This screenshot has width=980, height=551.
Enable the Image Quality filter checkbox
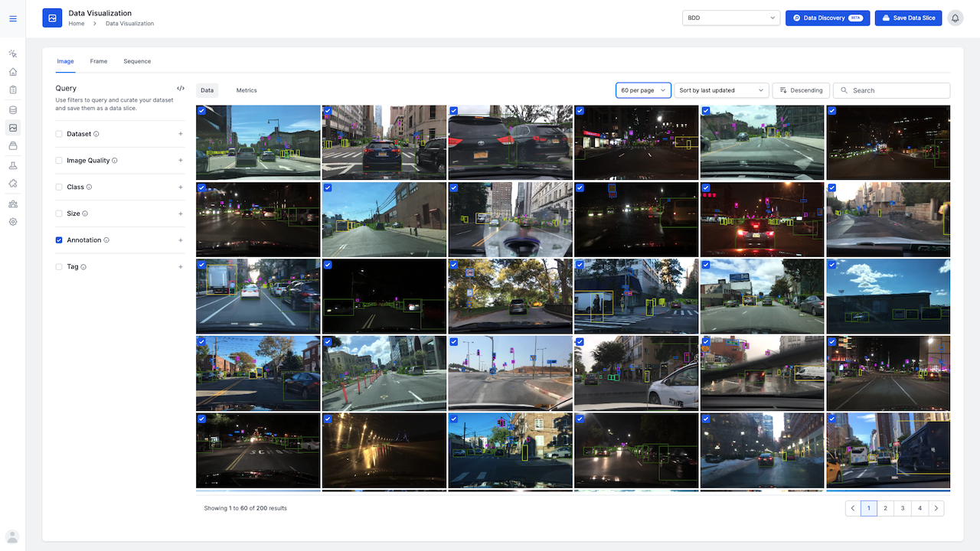[x=59, y=161]
